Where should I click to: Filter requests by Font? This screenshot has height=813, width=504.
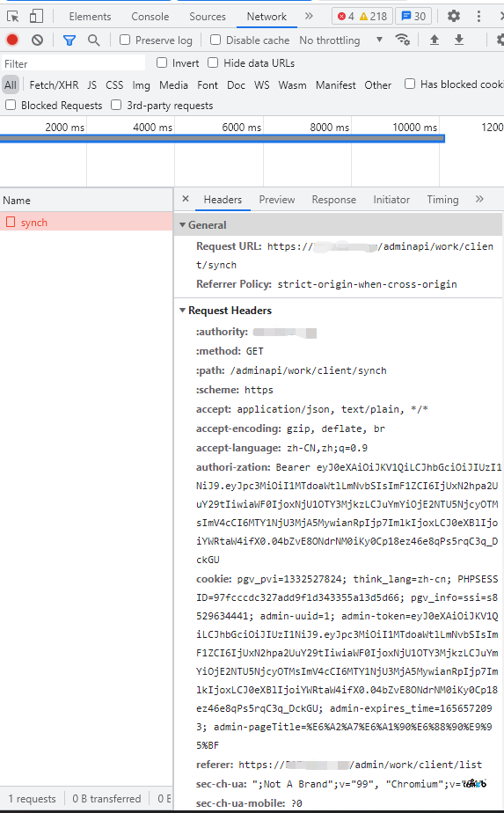click(x=208, y=85)
